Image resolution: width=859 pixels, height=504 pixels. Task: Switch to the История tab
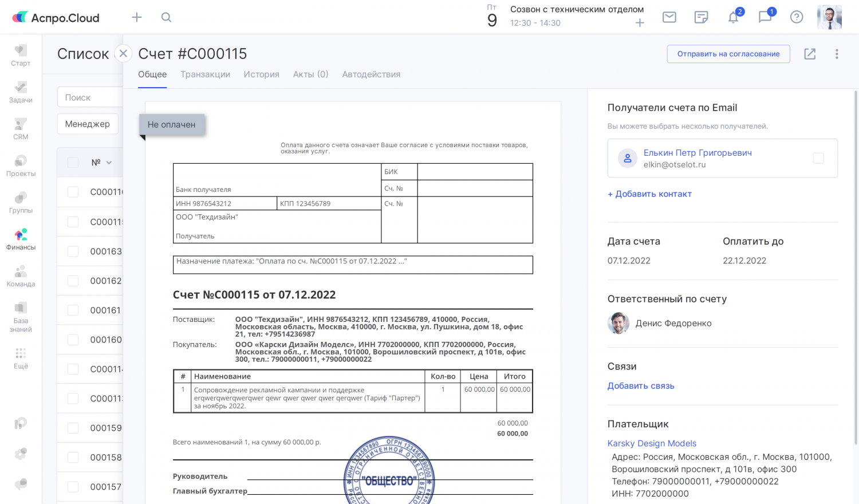(261, 74)
